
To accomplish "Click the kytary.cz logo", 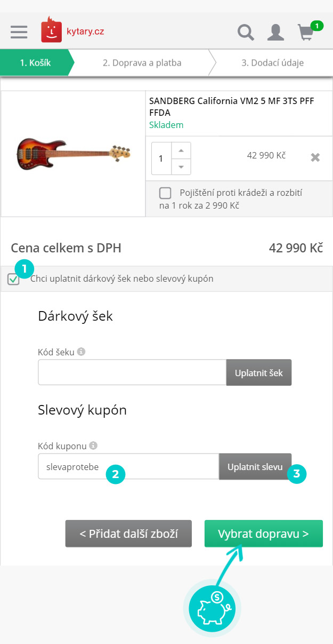I will point(72,30).
